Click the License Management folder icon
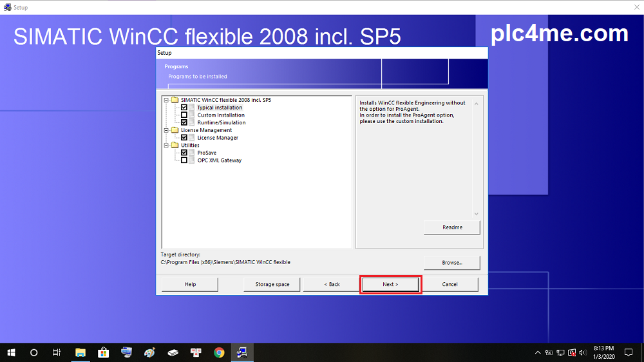The width and height of the screenshot is (644, 362). coord(175,130)
